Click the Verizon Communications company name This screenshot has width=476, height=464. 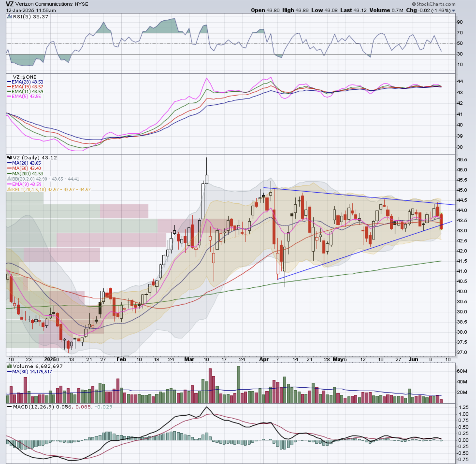(44, 4)
